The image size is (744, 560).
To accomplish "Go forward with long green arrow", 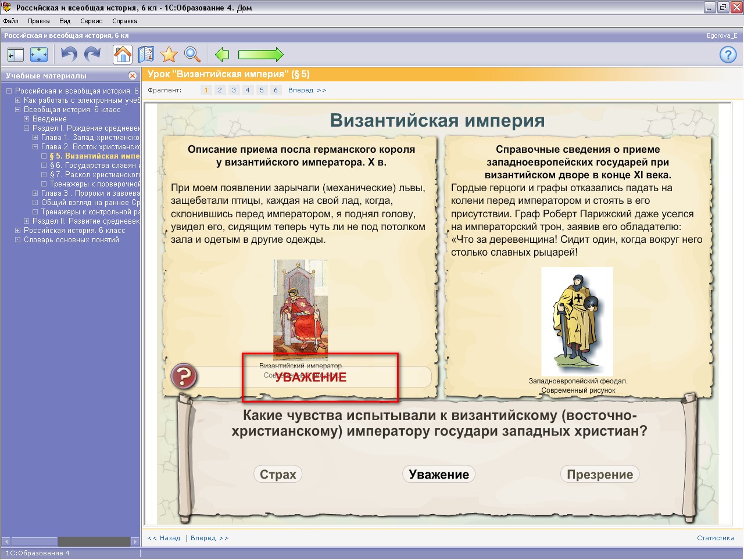I will click(261, 55).
